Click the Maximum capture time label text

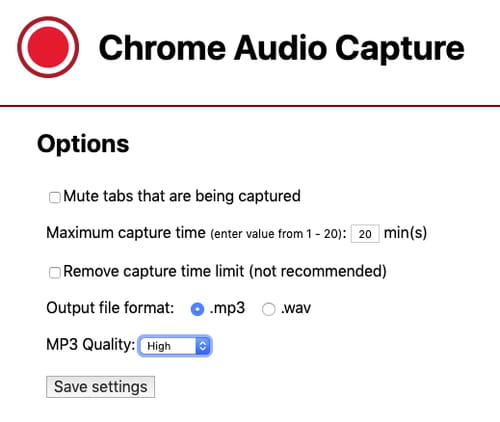click(126, 233)
